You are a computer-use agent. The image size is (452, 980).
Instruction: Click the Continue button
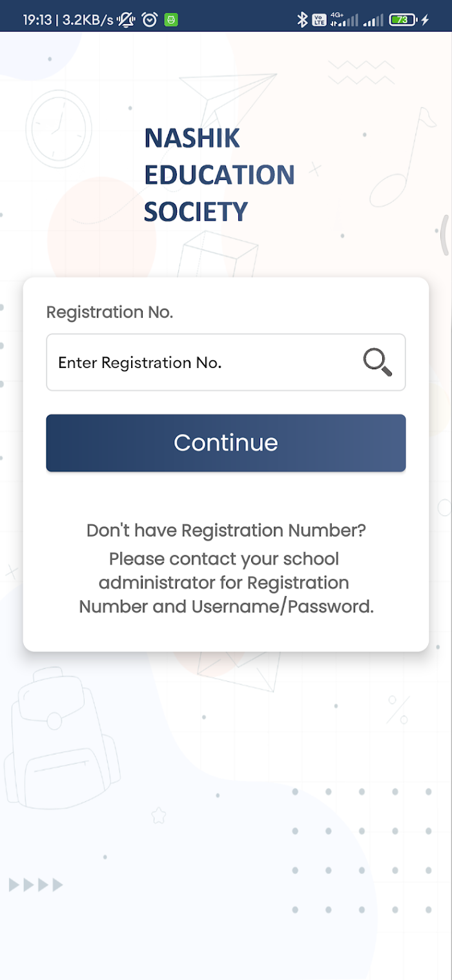[226, 443]
